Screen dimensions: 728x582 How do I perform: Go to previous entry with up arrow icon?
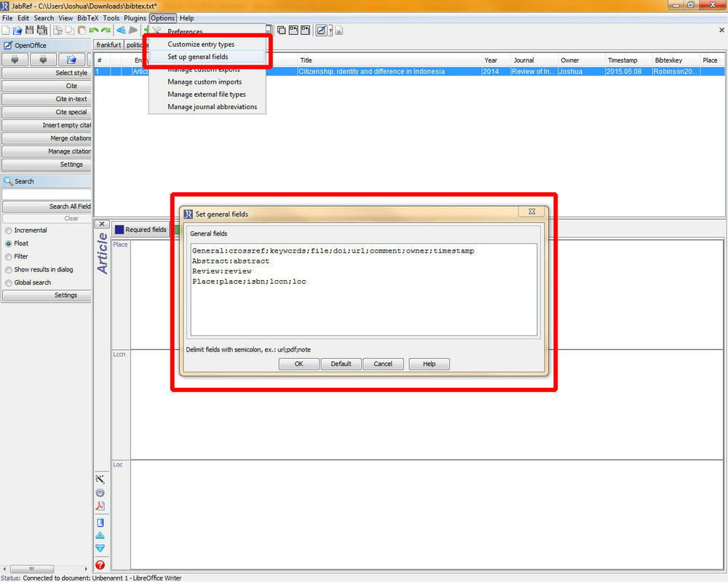tap(100, 535)
